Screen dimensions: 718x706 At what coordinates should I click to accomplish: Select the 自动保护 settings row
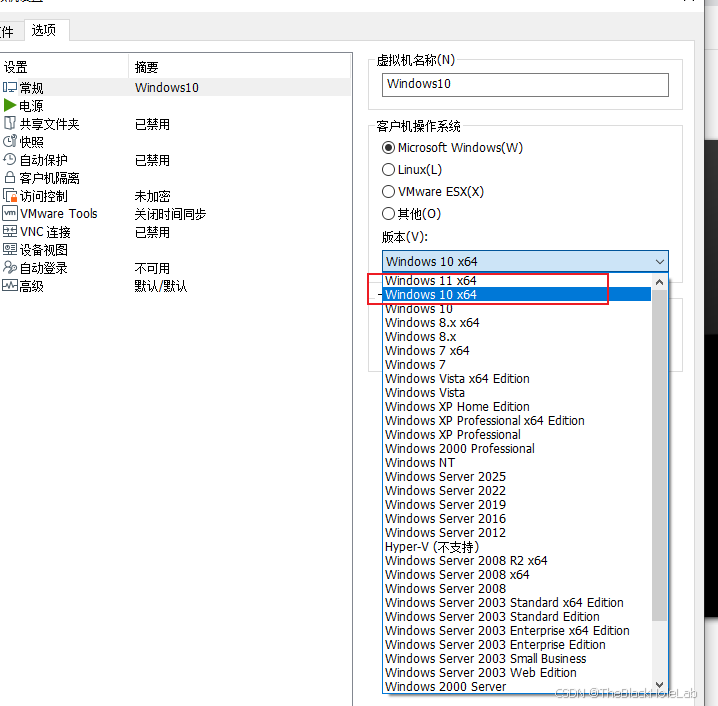(176, 160)
